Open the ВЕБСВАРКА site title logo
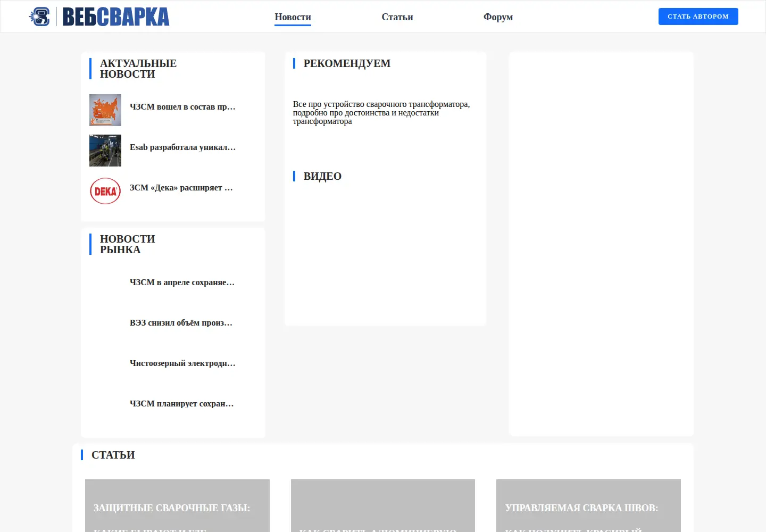The width and height of the screenshot is (766, 532). coord(116,16)
